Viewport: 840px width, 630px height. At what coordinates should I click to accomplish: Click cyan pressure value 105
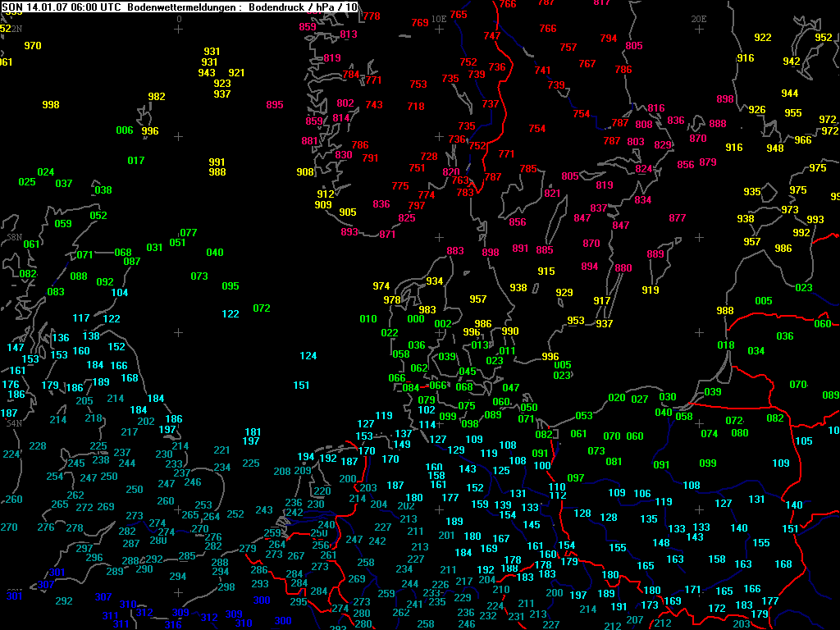pos(804,441)
